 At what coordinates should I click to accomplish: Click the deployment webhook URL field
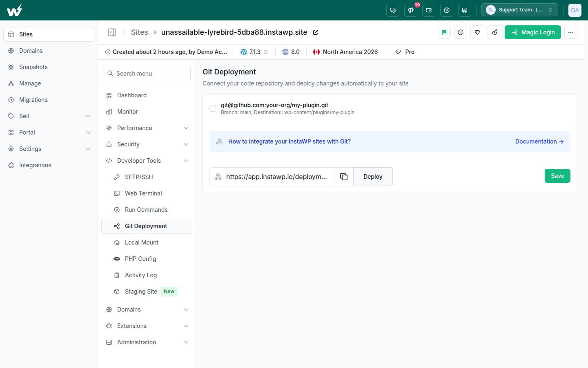tap(272, 177)
